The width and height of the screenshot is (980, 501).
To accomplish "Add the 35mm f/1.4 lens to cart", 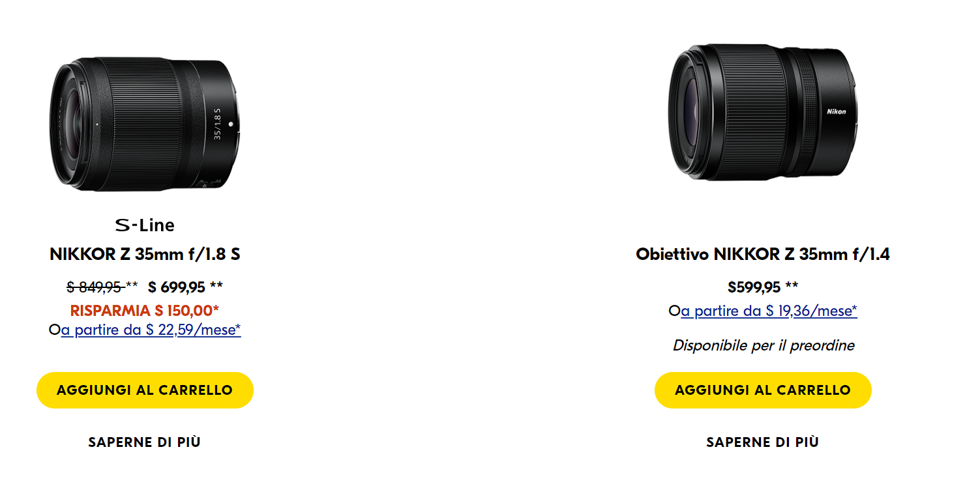I will 763,390.
